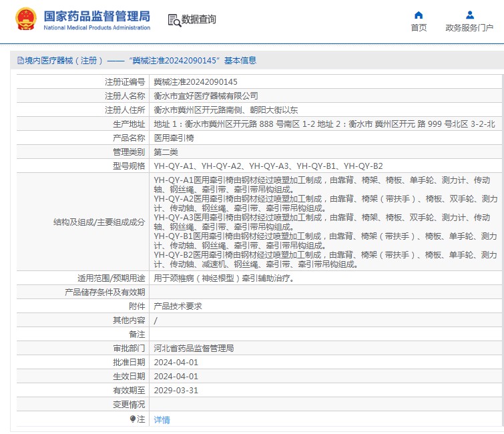Click 管理类别 label
Screen dimensions: 504x434
(x=129, y=152)
